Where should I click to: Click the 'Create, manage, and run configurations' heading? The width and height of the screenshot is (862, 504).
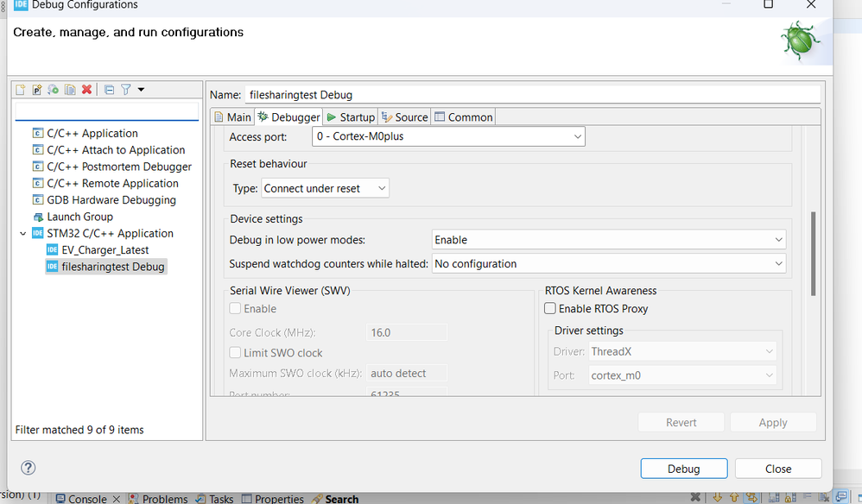[x=128, y=33]
